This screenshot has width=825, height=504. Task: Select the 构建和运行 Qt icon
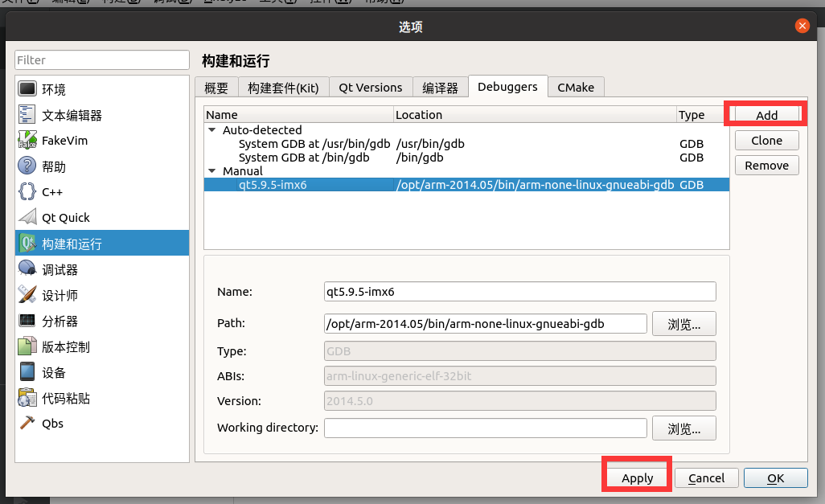point(27,243)
